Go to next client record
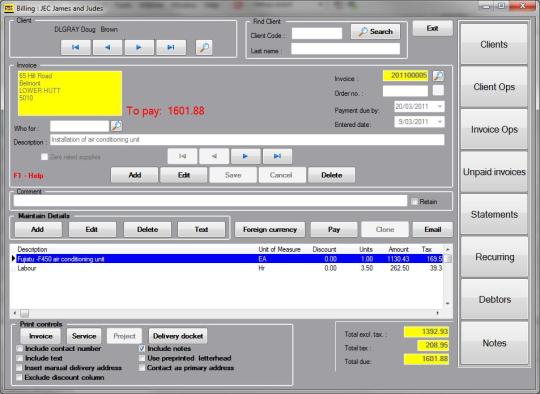The image size is (540, 394). pos(139,47)
